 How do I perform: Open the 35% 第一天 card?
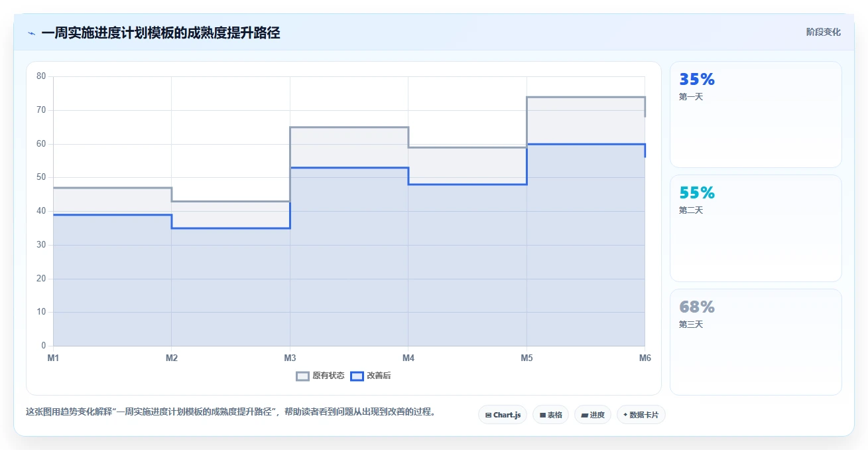click(756, 114)
